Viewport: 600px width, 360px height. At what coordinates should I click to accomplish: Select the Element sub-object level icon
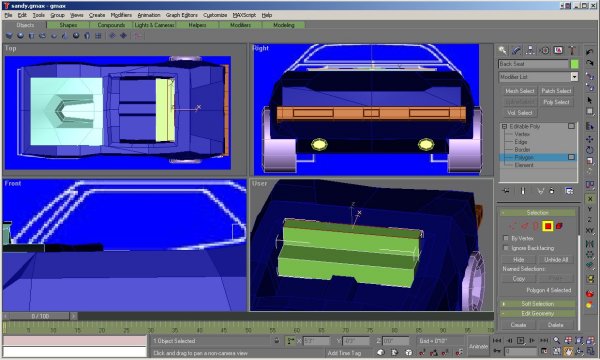(559, 226)
